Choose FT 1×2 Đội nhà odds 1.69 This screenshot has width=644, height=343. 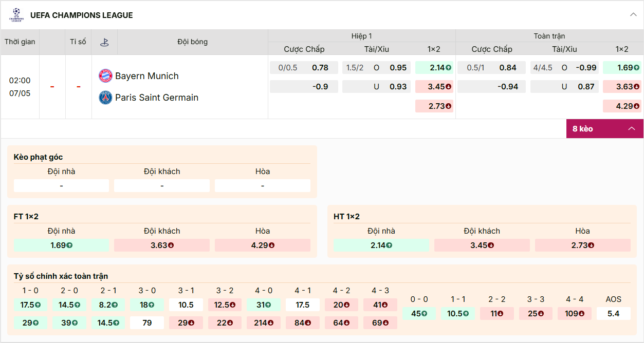click(62, 245)
